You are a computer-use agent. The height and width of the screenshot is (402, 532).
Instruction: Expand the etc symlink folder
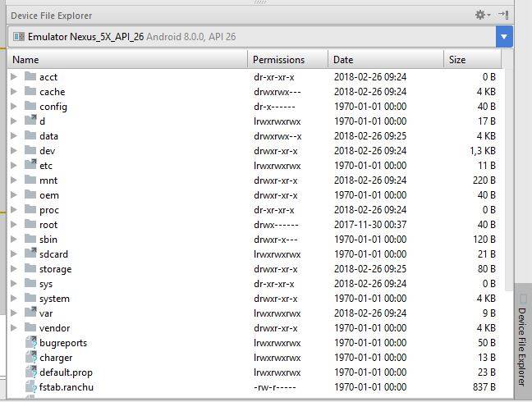point(14,166)
